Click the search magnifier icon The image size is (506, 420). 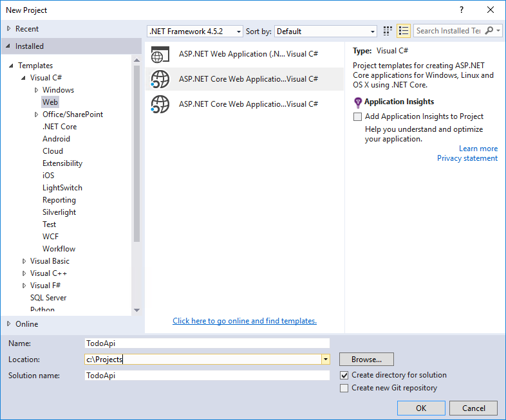click(489, 31)
